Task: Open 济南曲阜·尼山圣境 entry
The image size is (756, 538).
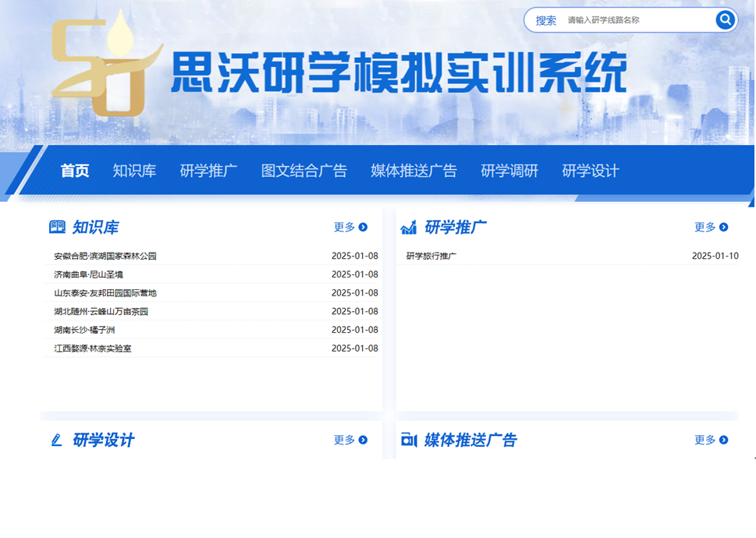Action: 88,274
